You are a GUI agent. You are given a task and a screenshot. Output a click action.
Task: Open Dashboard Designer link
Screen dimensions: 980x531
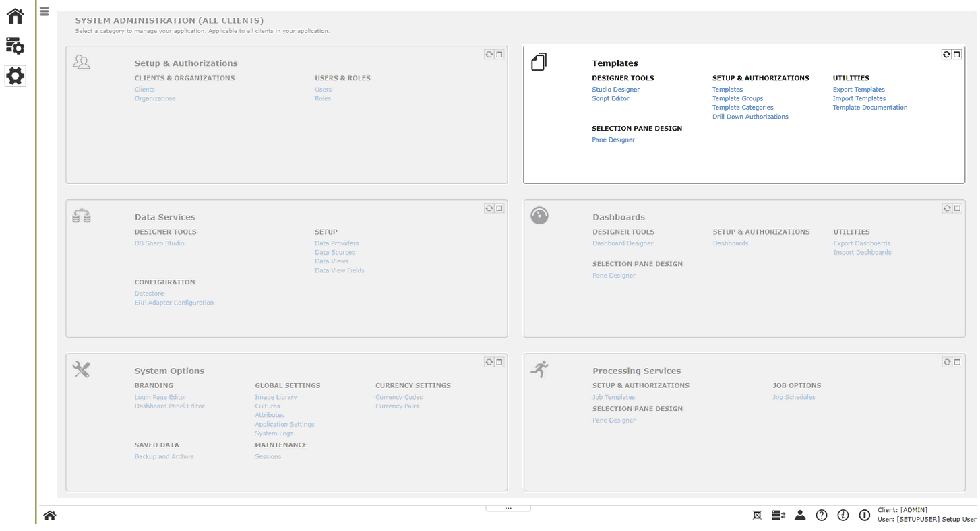(623, 243)
